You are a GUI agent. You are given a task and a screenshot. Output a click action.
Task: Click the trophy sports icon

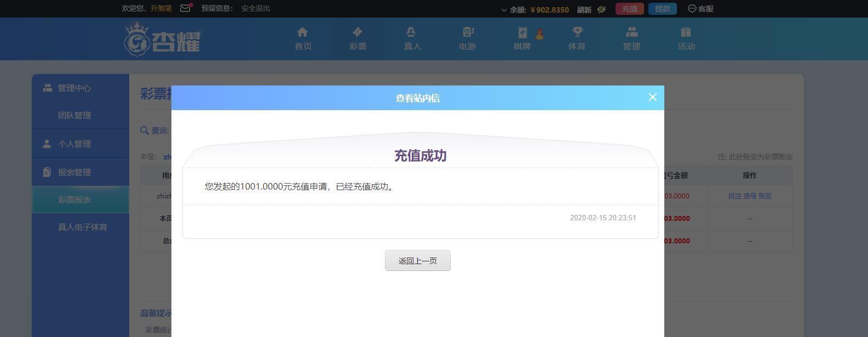pos(577,32)
